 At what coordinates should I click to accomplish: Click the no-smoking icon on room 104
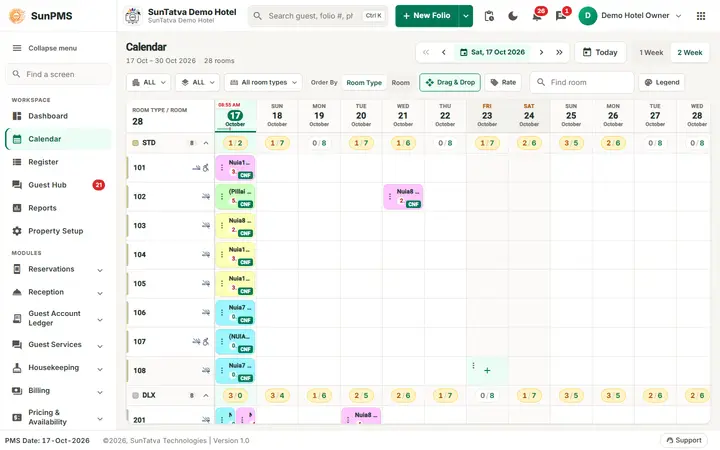click(x=205, y=254)
